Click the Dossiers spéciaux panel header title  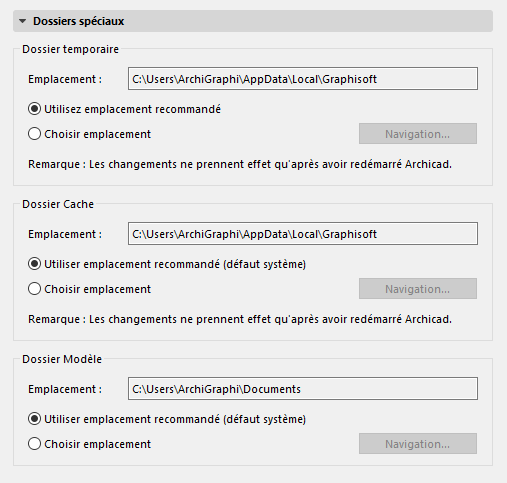(79, 21)
